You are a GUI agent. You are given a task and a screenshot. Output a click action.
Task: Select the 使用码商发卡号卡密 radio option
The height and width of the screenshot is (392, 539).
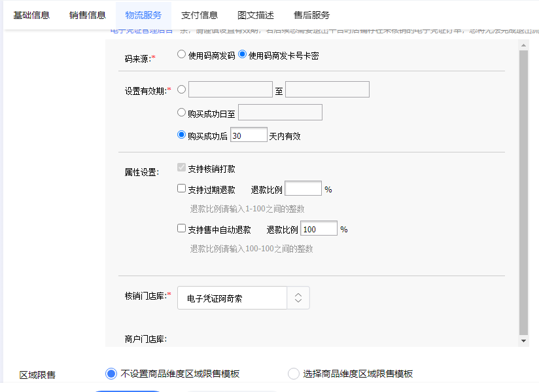tap(243, 55)
